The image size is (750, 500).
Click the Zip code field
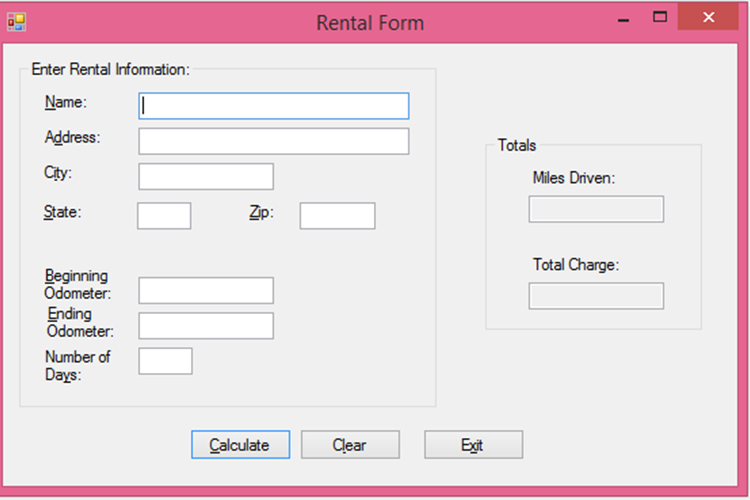coord(337,216)
